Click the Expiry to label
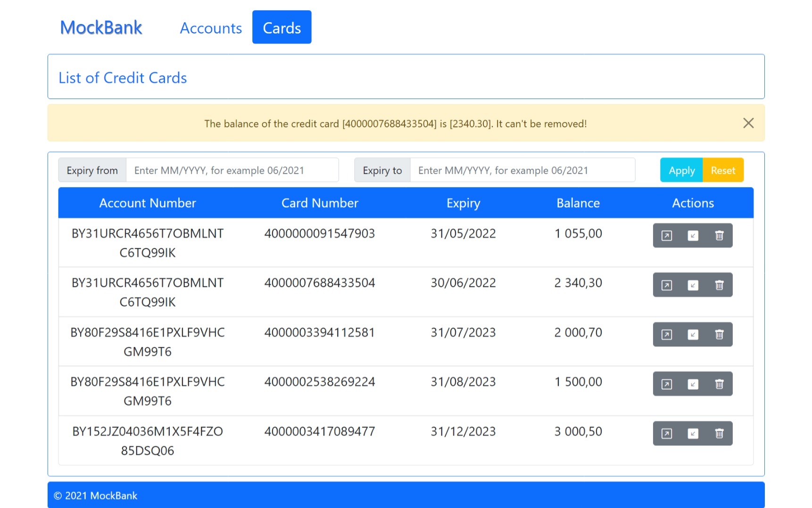 382,170
